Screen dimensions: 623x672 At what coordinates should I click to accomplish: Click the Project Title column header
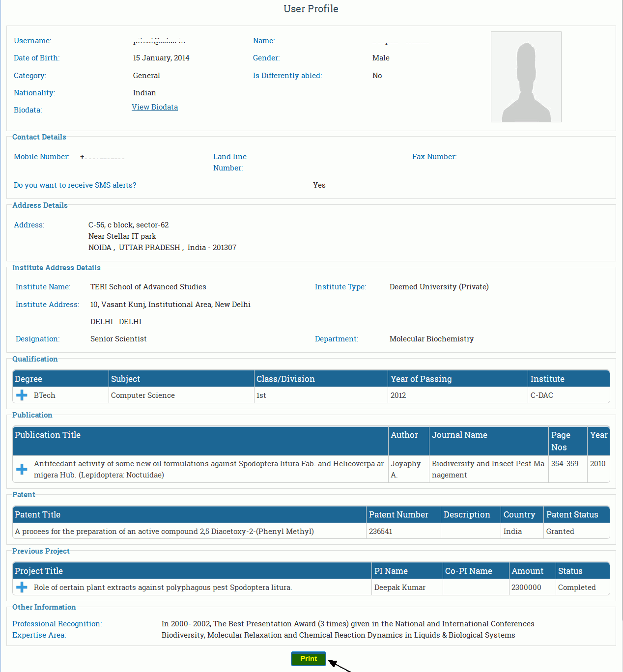pos(39,571)
